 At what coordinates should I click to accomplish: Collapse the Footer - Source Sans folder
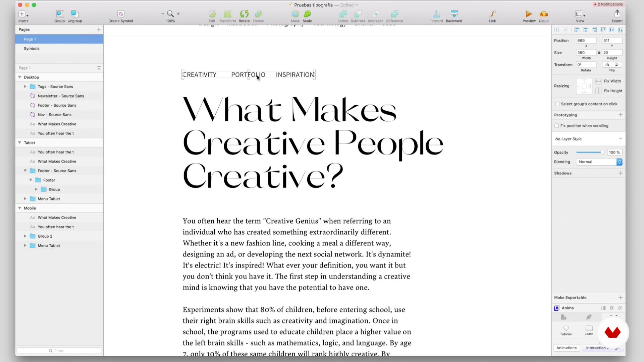click(x=25, y=171)
